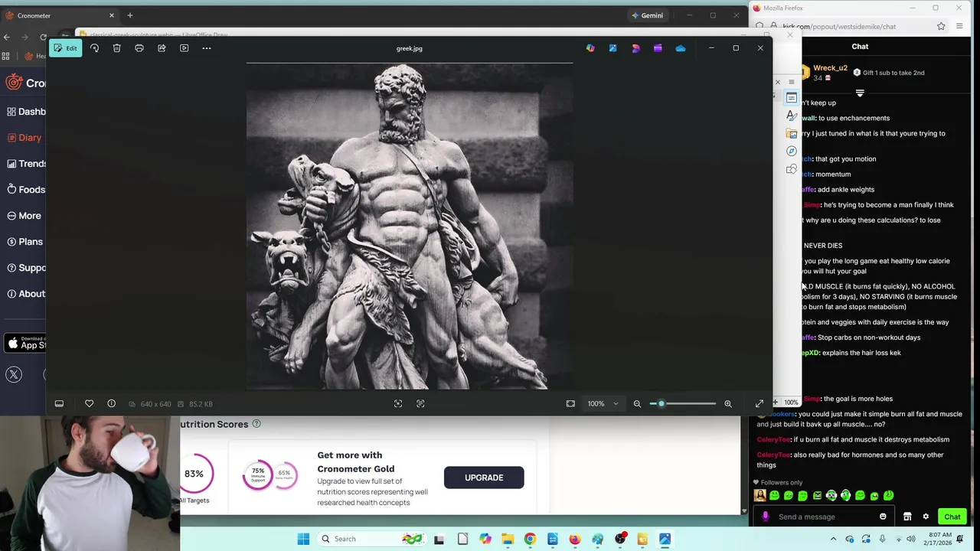Open Firefox from the taskbar

(x=575, y=539)
